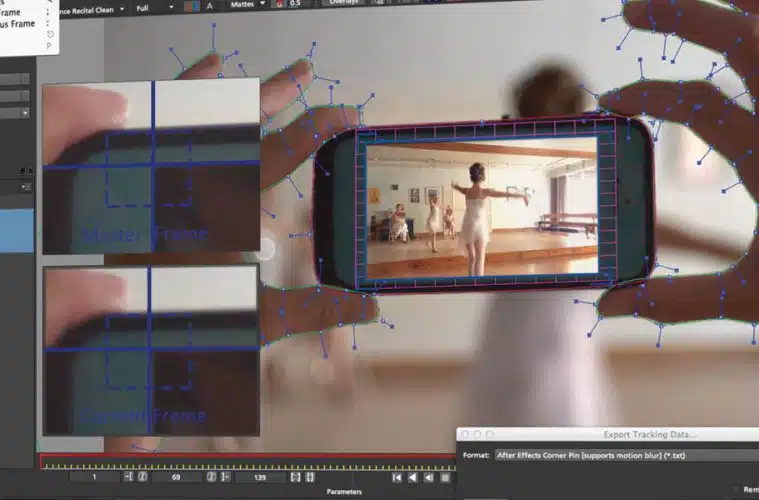Open the Overlays dropdown
This screenshot has height=500, width=759.
348,5
